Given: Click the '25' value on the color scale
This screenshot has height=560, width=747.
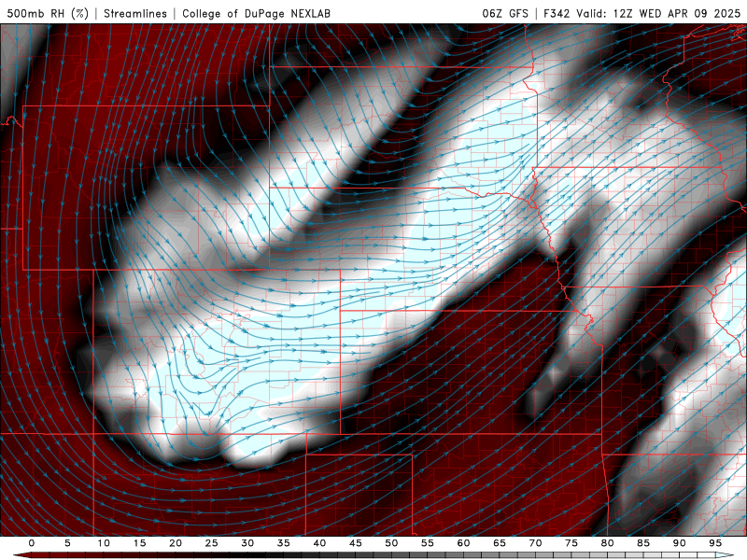Looking at the screenshot, I should click(212, 543).
